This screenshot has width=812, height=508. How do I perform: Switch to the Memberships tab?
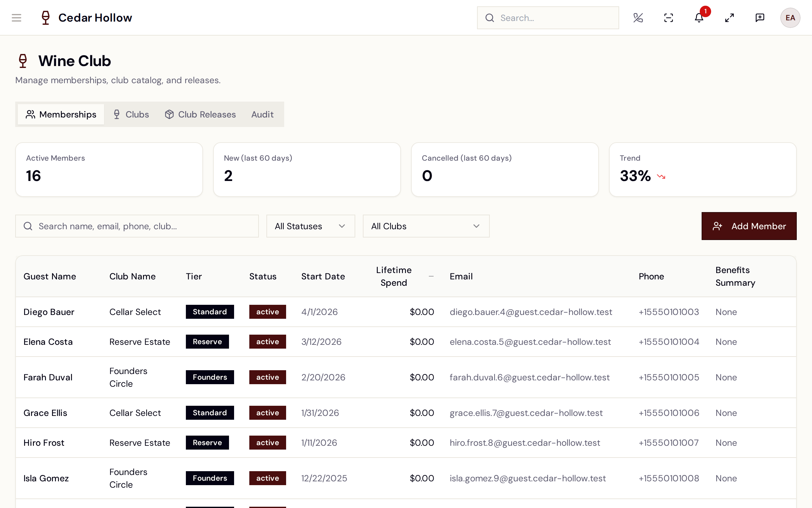coord(61,114)
